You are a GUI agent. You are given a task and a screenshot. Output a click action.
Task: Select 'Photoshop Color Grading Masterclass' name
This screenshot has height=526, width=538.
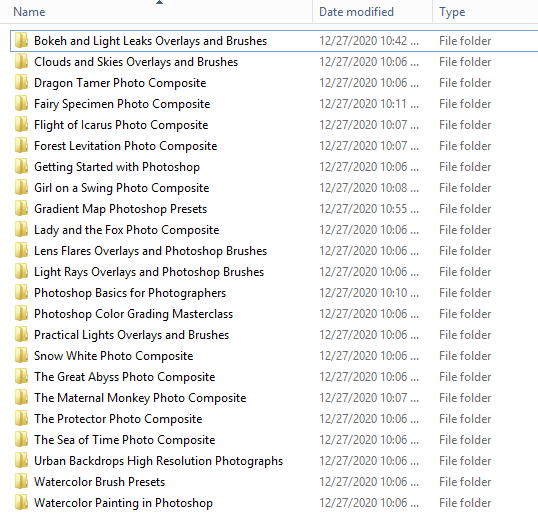pyautogui.click(x=133, y=314)
